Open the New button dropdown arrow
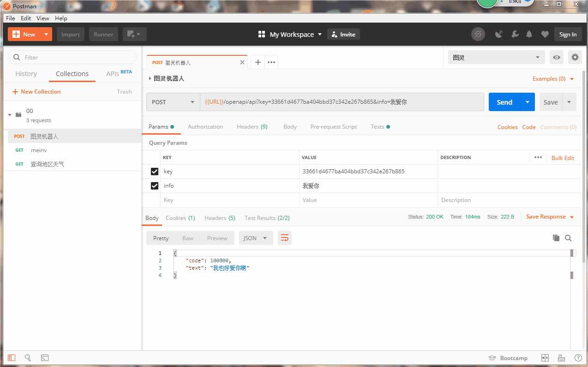 [x=46, y=34]
